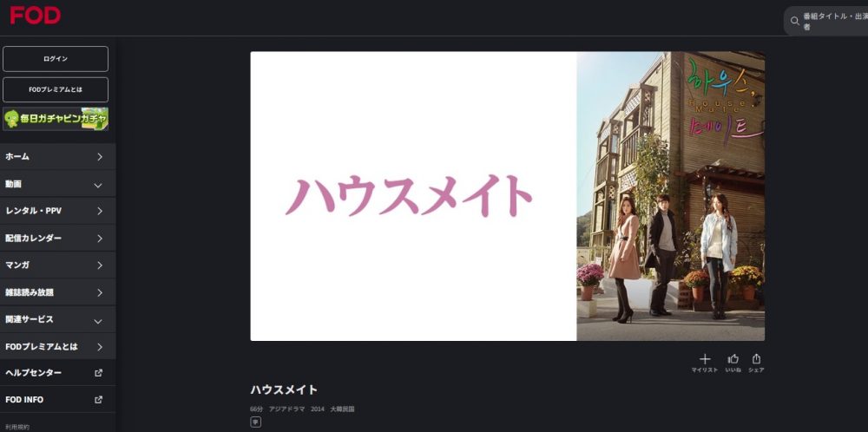Screen dimensions: 868x432
Task: Click the subtitle 字 badge icon
Action: pos(255,422)
